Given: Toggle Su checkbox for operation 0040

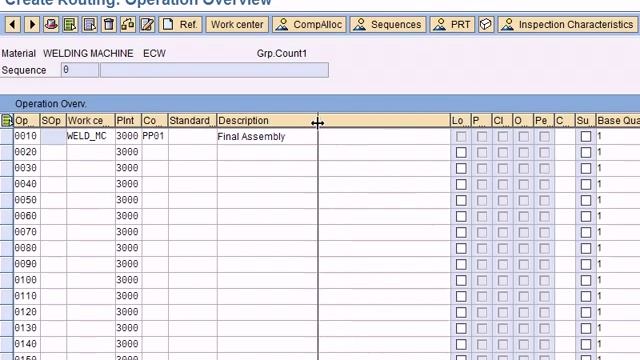Looking at the screenshot, I should pos(586,184).
